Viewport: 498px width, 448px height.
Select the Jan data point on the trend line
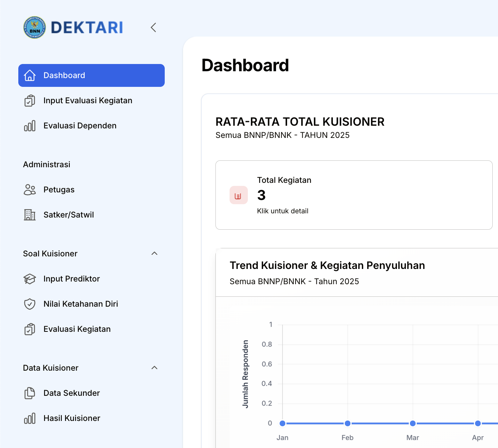pyautogui.click(x=282, y=423)
